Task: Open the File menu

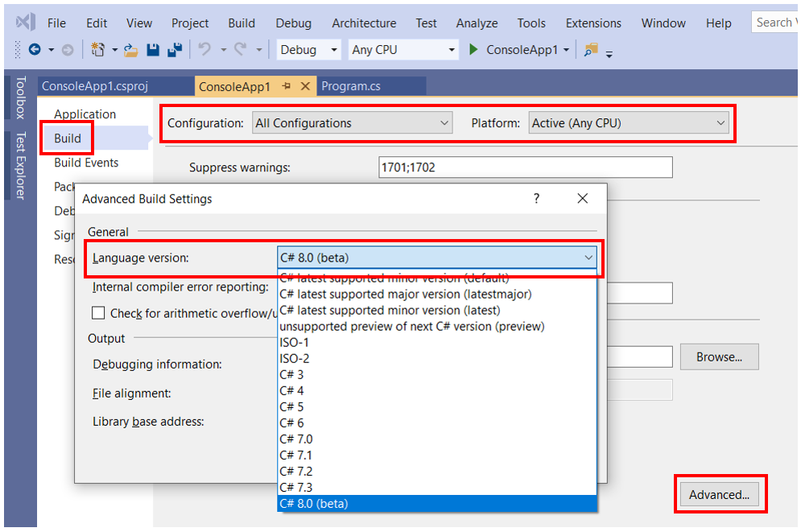Action: pyautogui.click(x=56, y=23)
